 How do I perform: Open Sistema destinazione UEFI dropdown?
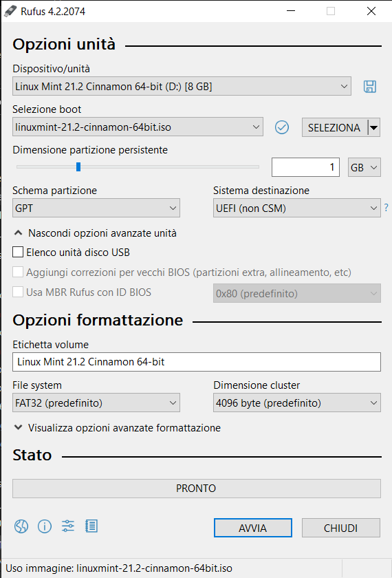(x=296, y=208)
